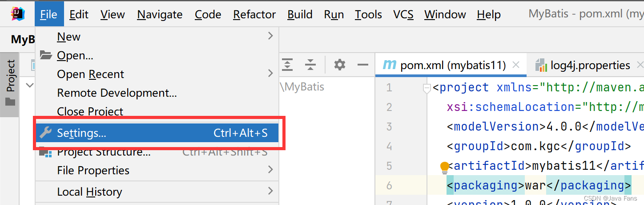Viewport: 644px width, 205px height.
Task: Click the yellow lightbulb intention icon
Action: [444, 168]
